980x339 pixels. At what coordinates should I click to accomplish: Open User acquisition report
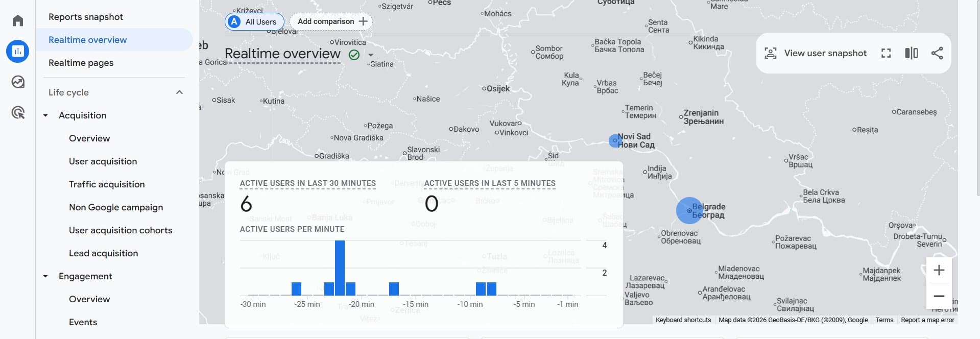103,161
